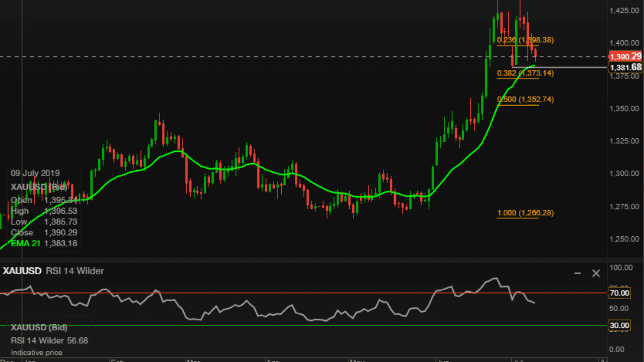Minimize the RSI 14 Wilder panel

pyautogui.click(x=578, y=273)
